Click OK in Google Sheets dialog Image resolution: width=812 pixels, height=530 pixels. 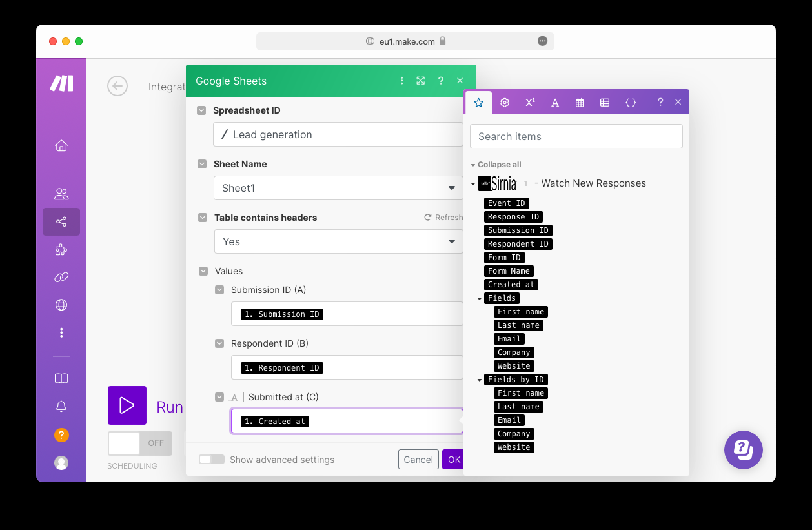(454, 460)
